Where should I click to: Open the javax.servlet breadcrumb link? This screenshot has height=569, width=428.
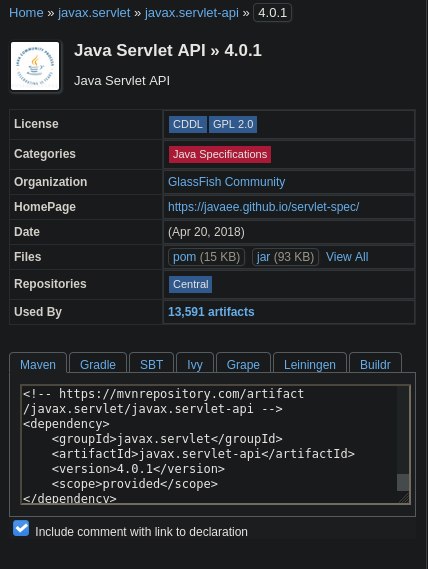coord(94,13)
